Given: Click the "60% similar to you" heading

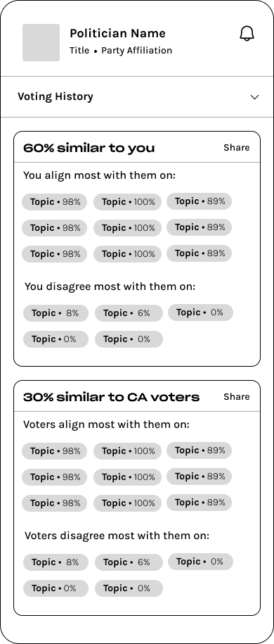Looking at the screenshot, I should (x=89, y=148).
